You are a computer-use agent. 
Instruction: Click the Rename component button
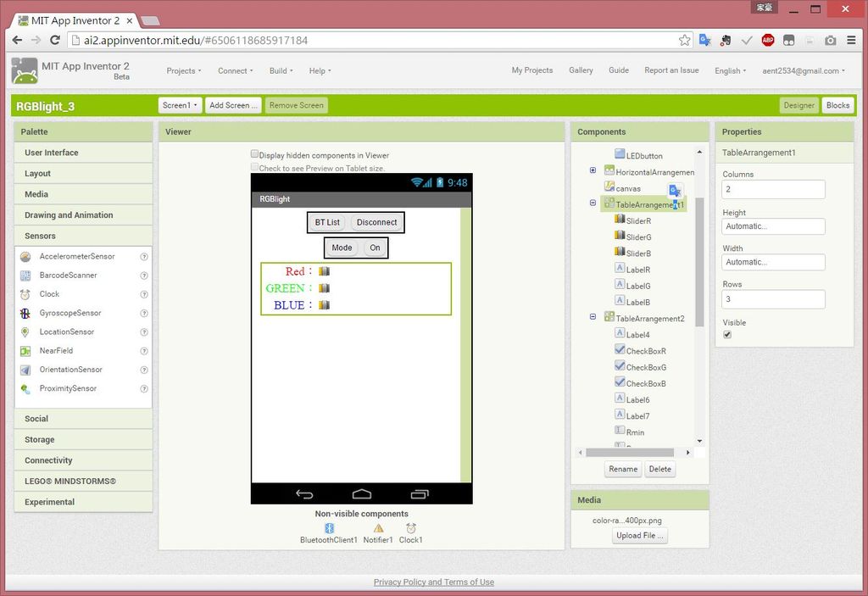623,469
